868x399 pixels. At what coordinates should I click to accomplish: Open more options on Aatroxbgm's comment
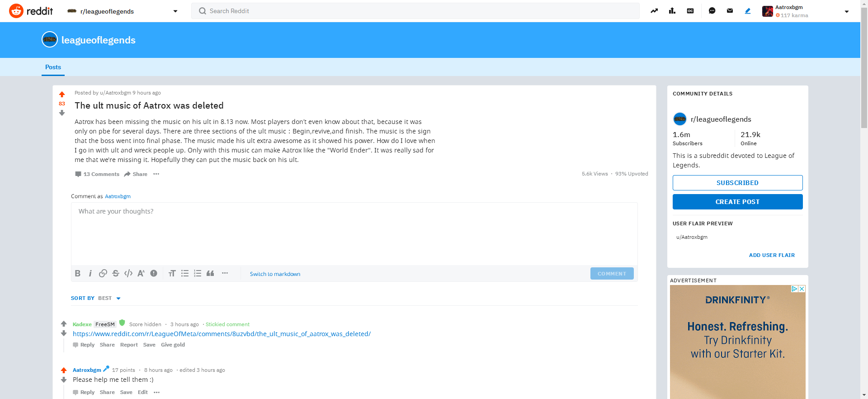pos(156,392)
